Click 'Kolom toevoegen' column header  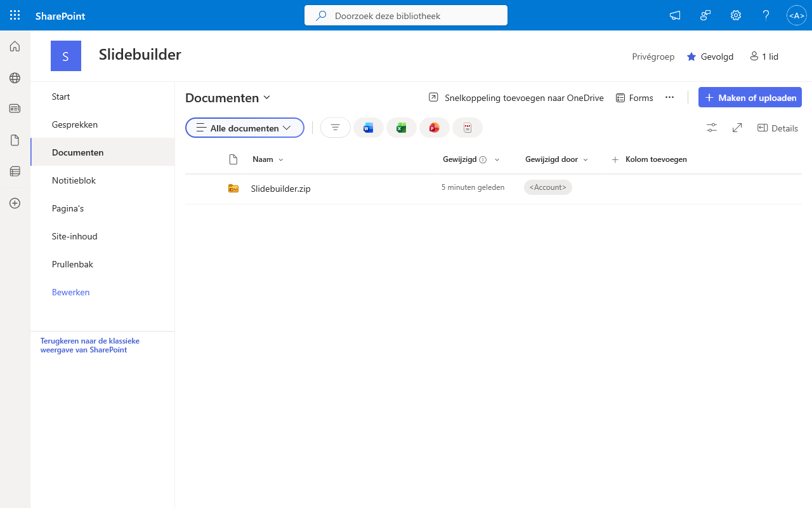[x=650, y=159]
